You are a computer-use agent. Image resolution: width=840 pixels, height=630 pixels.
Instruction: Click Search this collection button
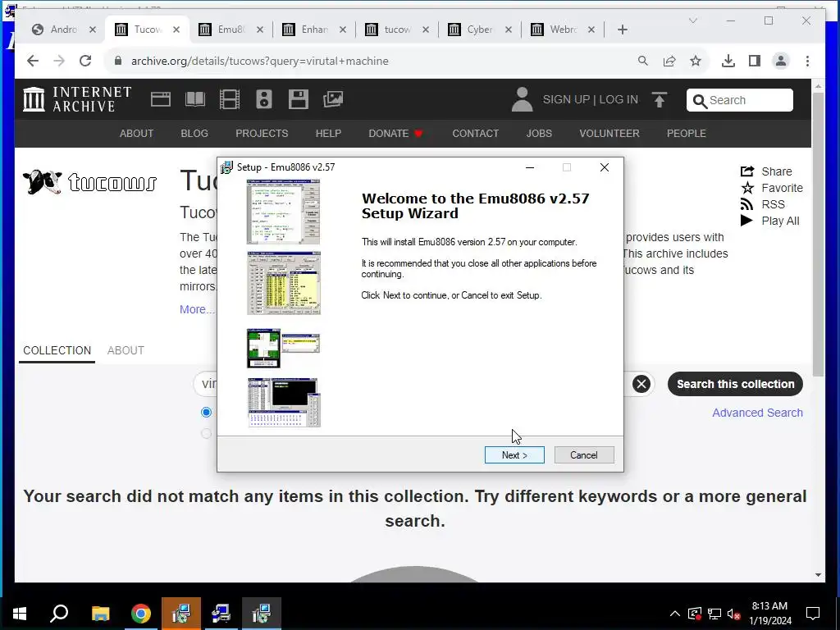tap(735, 384)
